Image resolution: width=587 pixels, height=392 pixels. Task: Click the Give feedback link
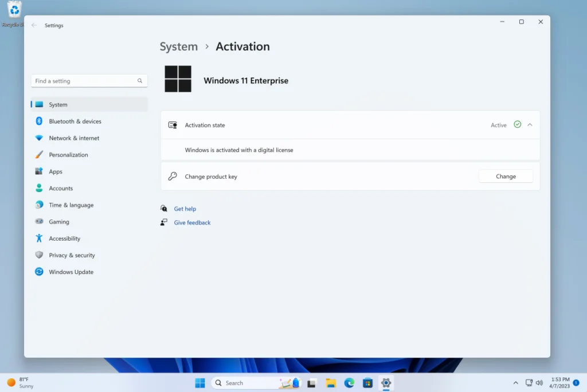click(192, 222)
